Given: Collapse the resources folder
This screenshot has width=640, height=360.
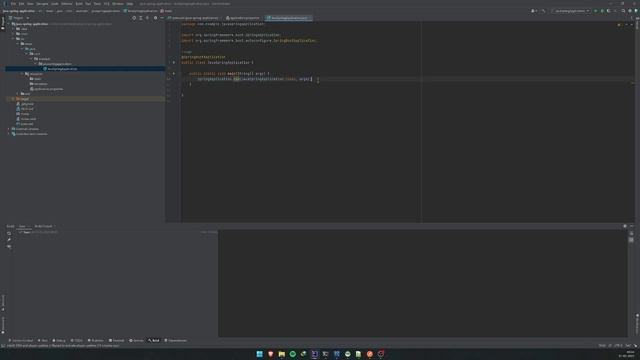Looking at the screenshot, I should (22, 74).
